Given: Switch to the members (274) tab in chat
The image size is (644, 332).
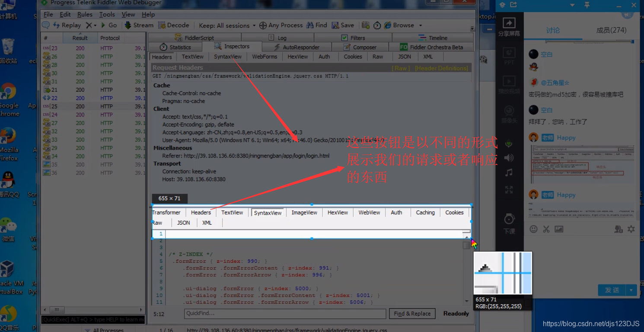Looking at the screenshot, I should pos(611,30).
